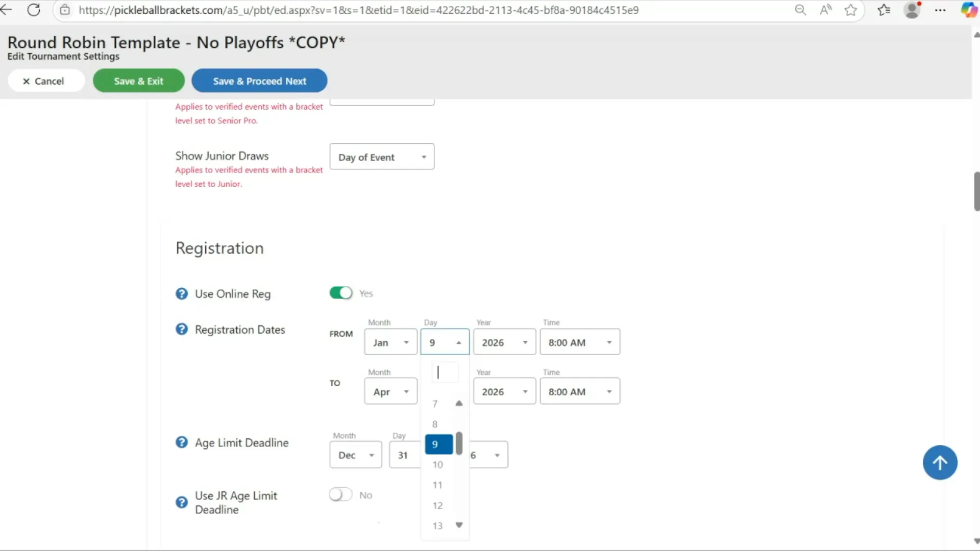Click the Save & Exit button
Screen dimensions: 980x551
point(138,81)
